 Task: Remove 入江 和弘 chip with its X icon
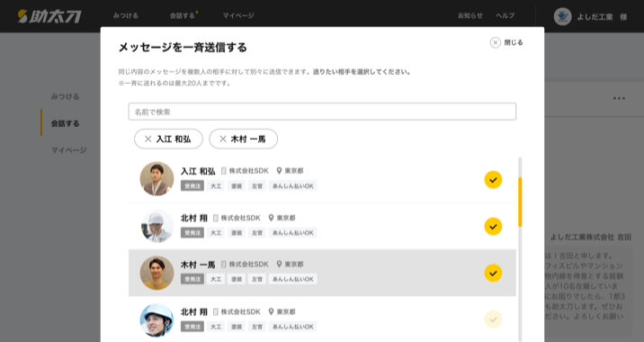(148, 139)
